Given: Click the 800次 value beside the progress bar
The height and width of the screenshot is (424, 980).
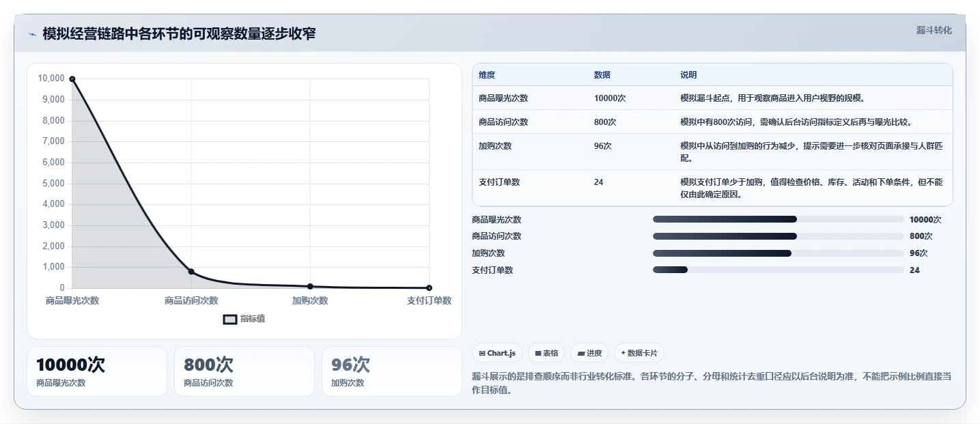Looking at the screenshot, I should coord(921,236).
